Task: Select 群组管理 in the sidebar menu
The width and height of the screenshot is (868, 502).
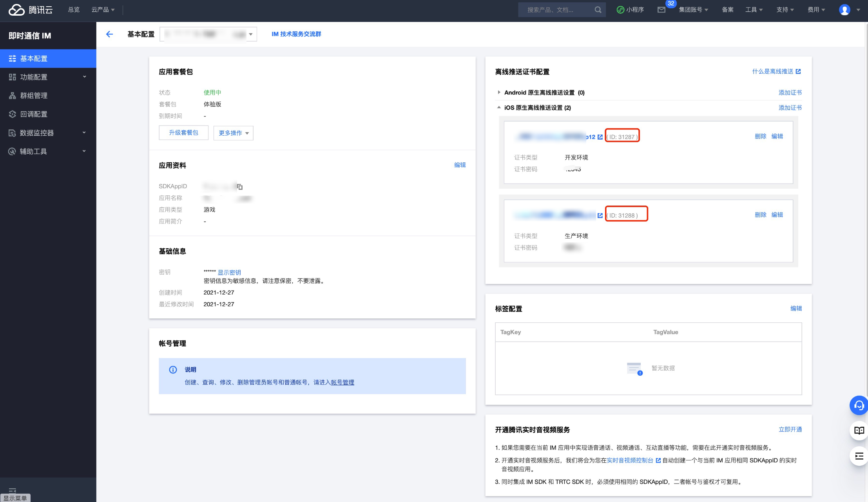Action: pyautogui.click(x=34, y=96)
